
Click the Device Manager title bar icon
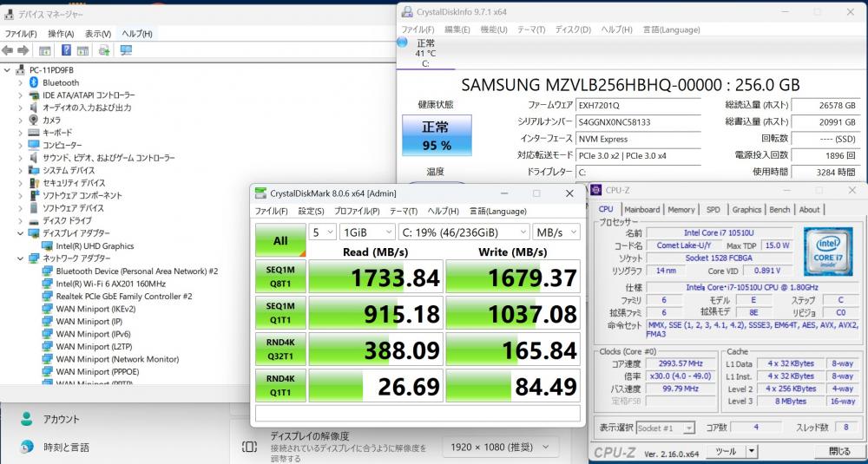coord(10,14)
